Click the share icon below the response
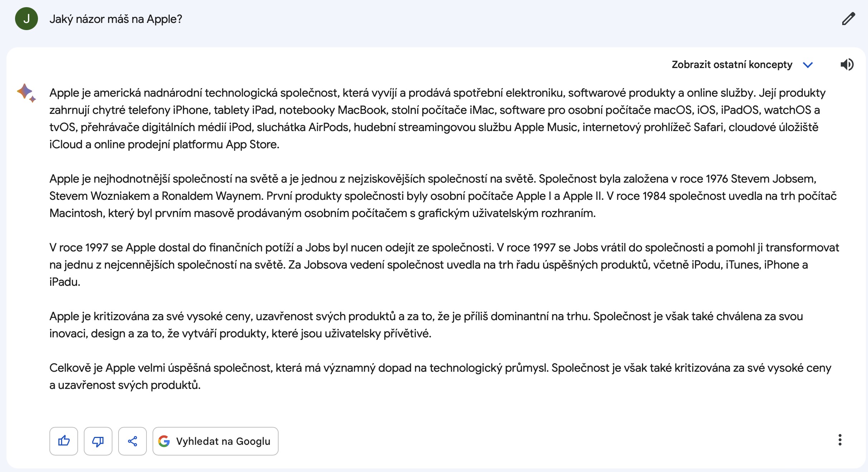The width and height of the screenshot is (868, 472). point(132,441)
